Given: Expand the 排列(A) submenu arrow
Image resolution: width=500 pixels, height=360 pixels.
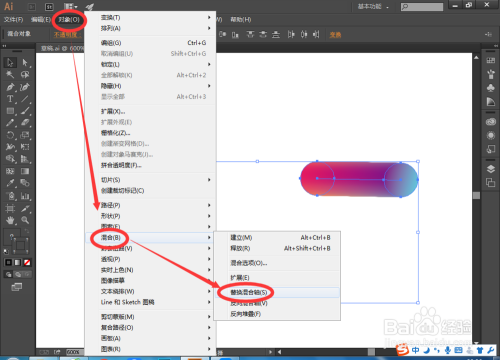Looking at the screenshot, I should click(x=209, y=28).
